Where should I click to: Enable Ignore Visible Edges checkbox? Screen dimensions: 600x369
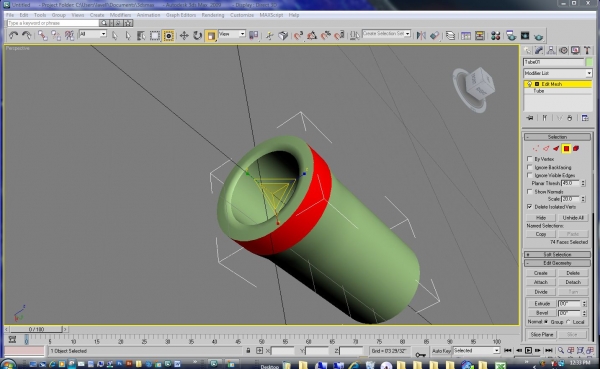tap(530, 175)
